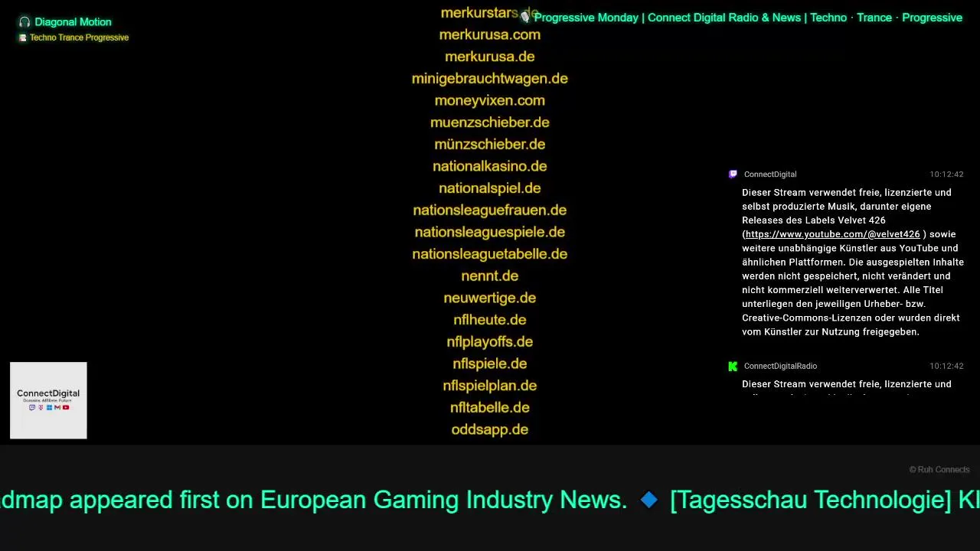Click the headphones icon beside Diagonal Motion
The height and width of the screenshot is (551, 980).
24,22
